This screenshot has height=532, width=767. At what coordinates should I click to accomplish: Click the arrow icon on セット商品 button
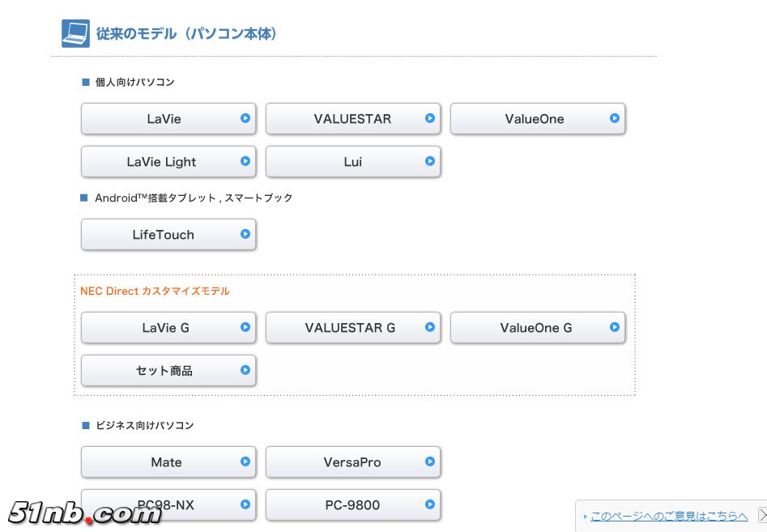(x=245, y=370)
